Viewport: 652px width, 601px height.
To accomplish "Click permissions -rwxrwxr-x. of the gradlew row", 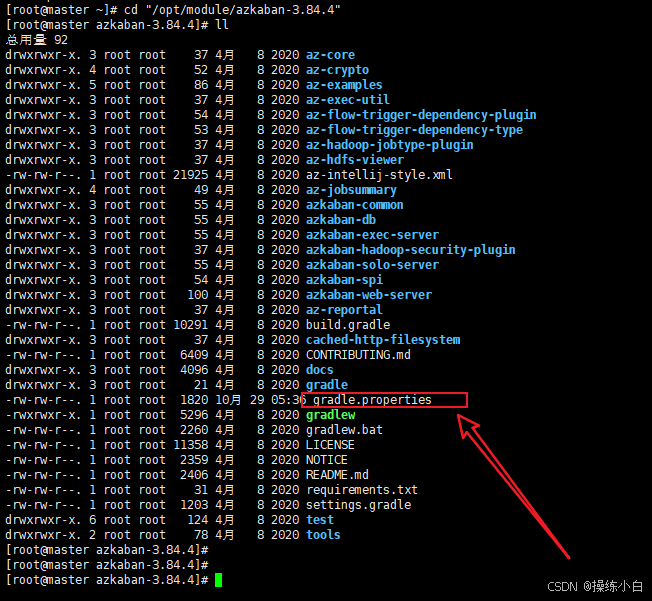I will tap(43, 415).
